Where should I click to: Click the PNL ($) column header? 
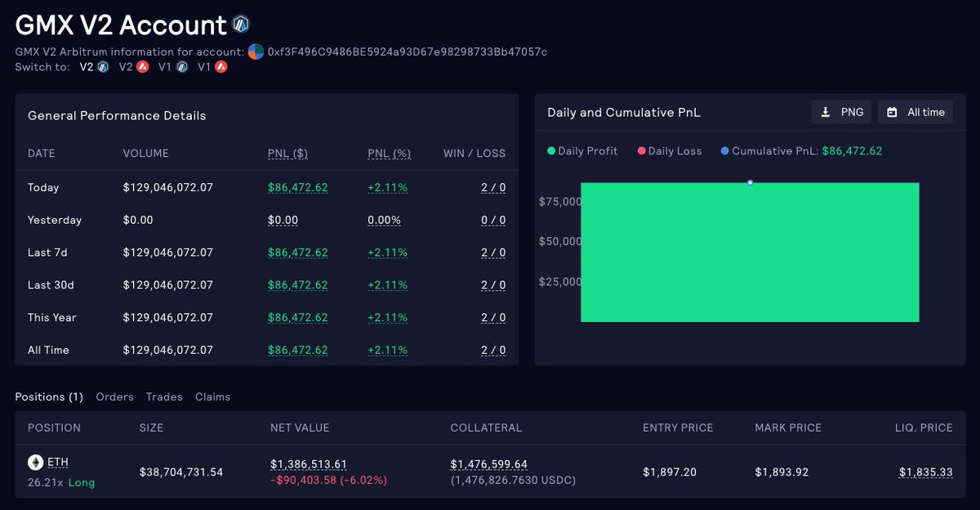287,154
